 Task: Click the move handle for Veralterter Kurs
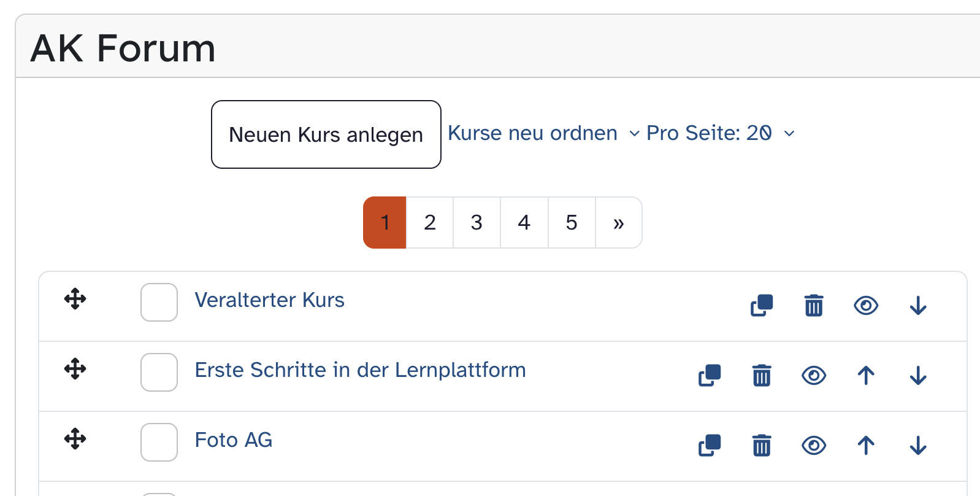click(x=75, y=299)
